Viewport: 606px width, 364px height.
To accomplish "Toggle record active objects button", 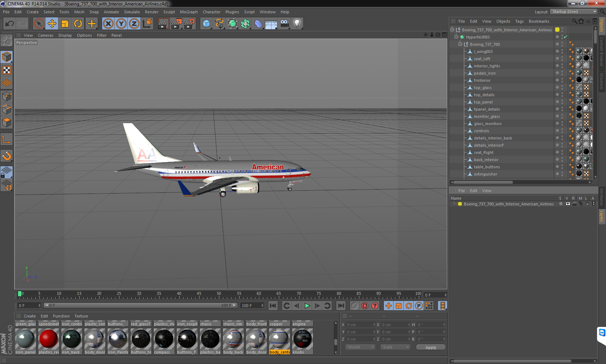I will click(355, 306).
